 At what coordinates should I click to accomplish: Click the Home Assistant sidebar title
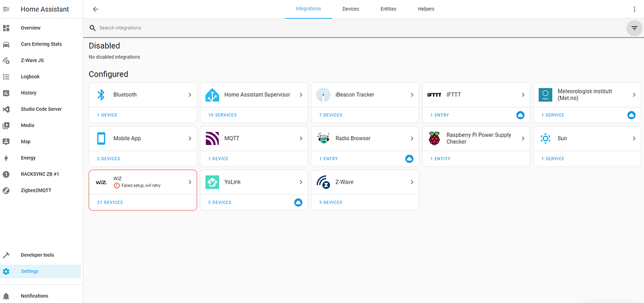(x=45, y=9)
